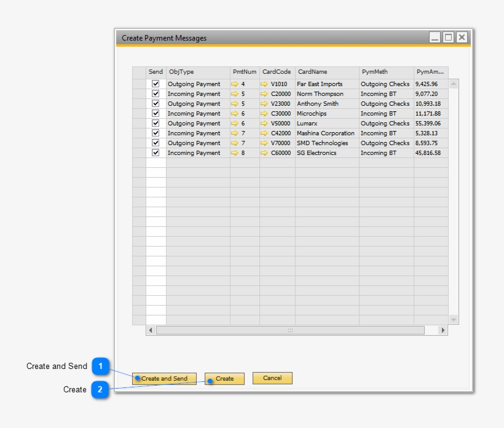The width and height of the screenshot is (504, 428).
Task: Disable Send for the SG Electronics row
Action: pos(156,153)
